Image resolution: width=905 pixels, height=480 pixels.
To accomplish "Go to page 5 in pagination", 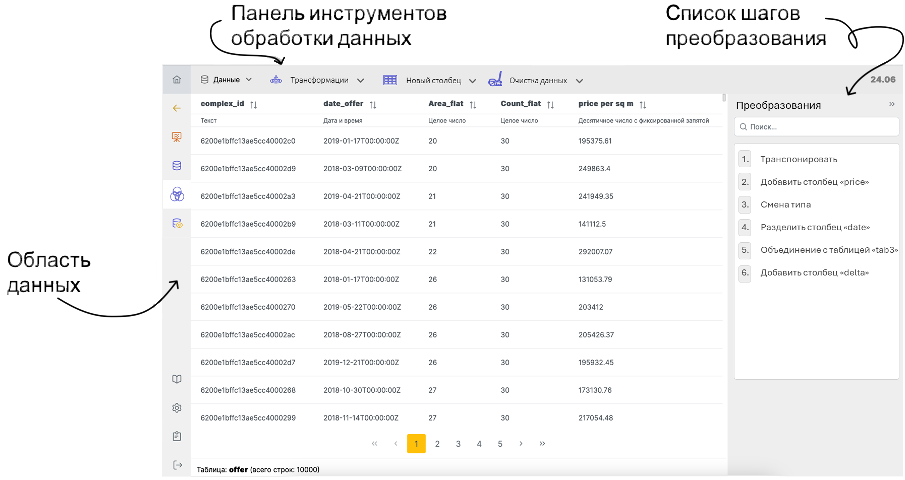I will tap(500, 444).
